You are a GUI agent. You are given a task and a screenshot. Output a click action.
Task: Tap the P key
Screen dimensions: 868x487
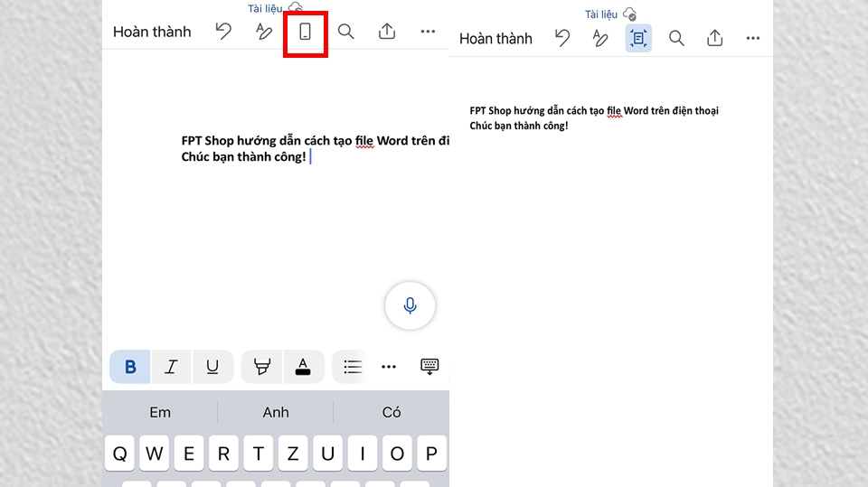[432, 454]
